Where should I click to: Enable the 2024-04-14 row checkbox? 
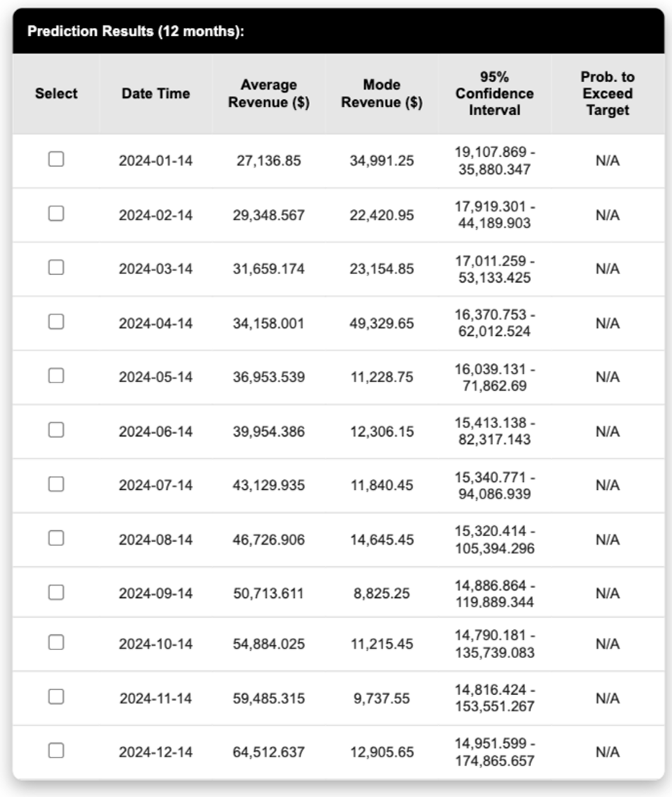(56, 322)
